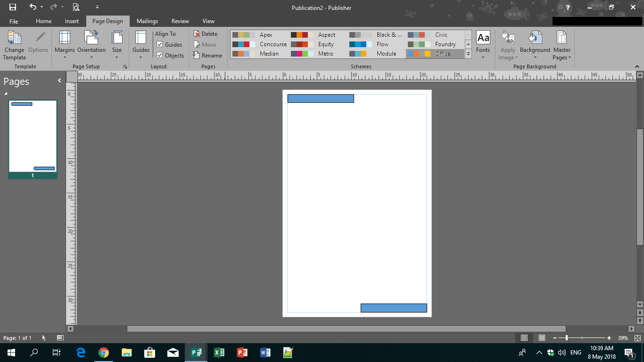
Task: Show hidden system tray icons
Action: [539, 353]
